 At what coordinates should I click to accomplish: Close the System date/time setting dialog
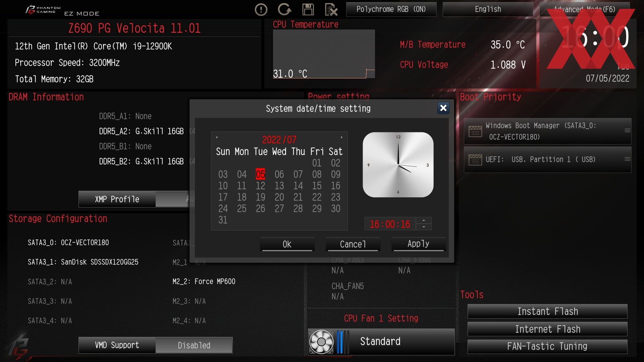pyautogui.click(x=443, y=108)
